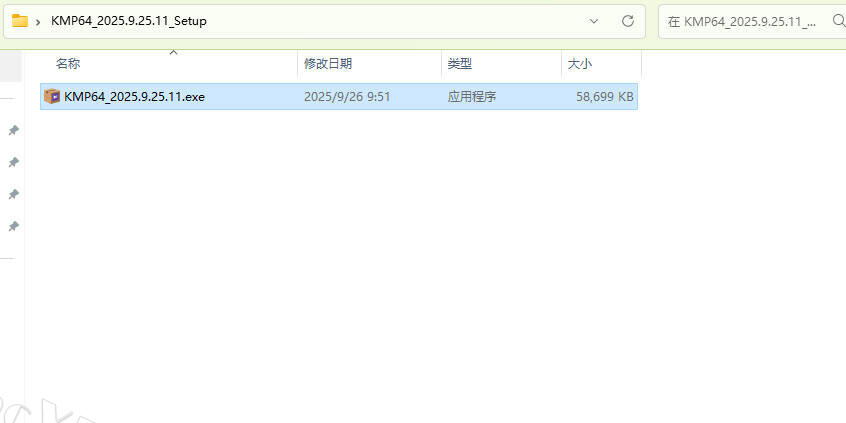Select the KMP64_2025.9.25.11.exe file name
This screenshot has height=423, width=846.
[x=134, y=97]
